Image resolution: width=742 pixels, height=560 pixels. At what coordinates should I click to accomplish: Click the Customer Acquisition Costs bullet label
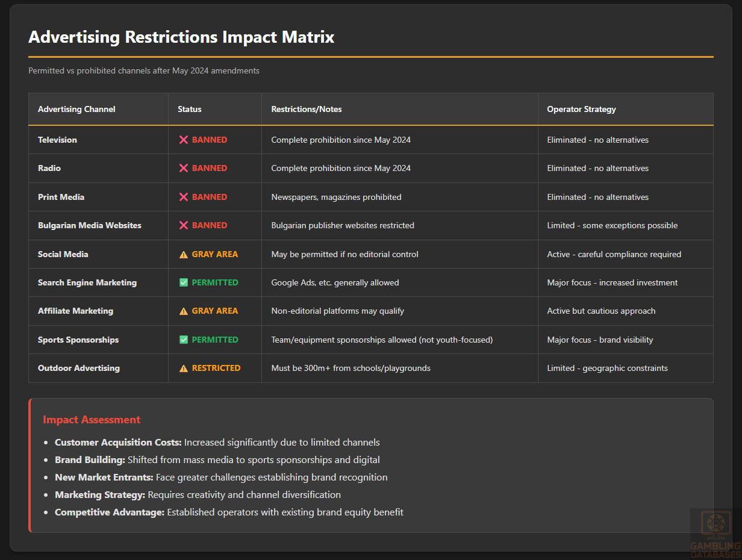point(118,442)
